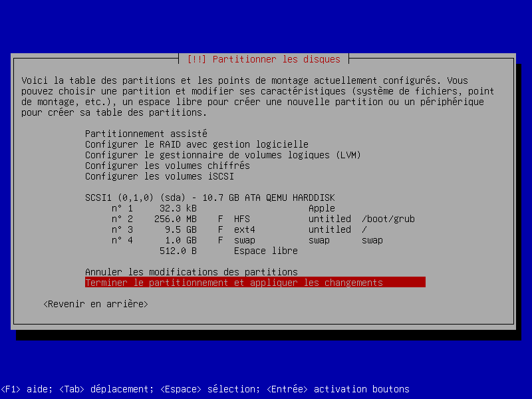Viewport: 532px width, 399px height.
Task: Select the 512.0 B Espace libre row
Action: tap(228, 251)
